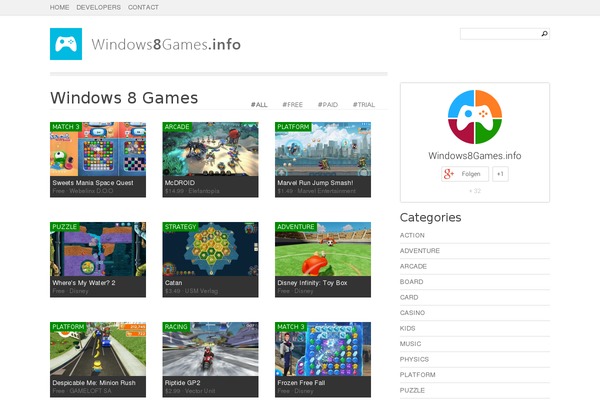Open the MUSIC category
Viewport: 600px width, 400px height.
point(410,344)
